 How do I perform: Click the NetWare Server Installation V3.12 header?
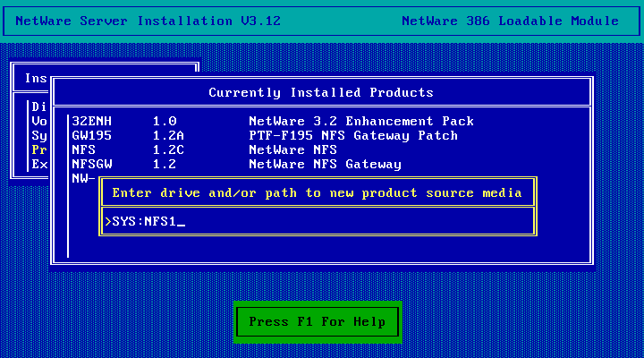[x=148, y=21]
